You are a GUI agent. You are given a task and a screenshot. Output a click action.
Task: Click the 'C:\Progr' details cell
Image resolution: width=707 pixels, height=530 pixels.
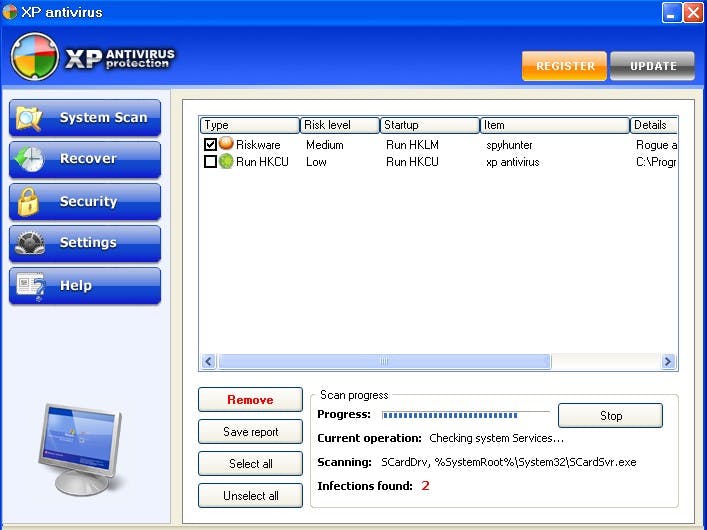(x=656, y=162)
